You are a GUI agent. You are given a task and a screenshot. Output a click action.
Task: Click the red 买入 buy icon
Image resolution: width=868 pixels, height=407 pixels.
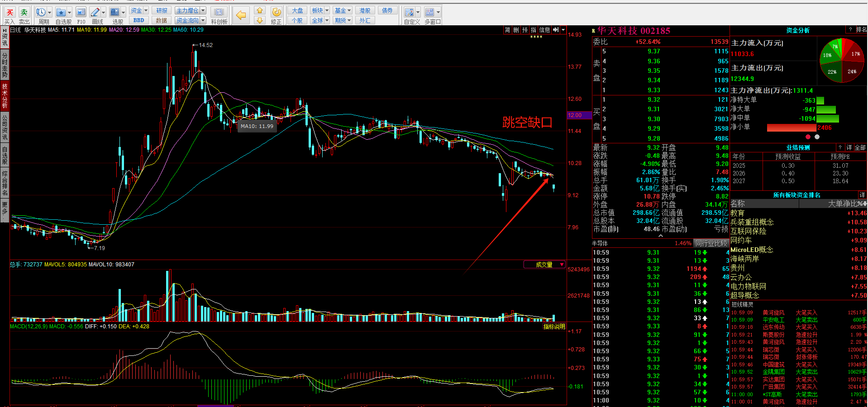pos(10,12)
